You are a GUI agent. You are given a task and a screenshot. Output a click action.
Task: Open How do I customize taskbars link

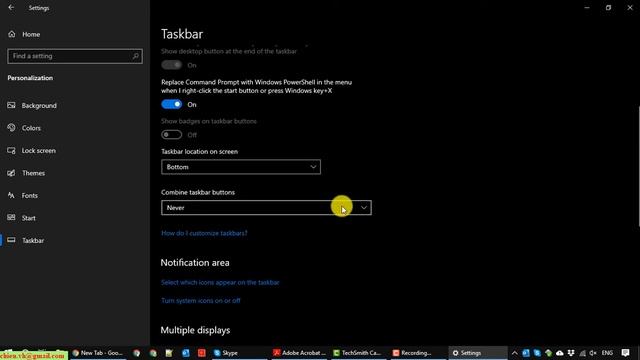(204, 233)
